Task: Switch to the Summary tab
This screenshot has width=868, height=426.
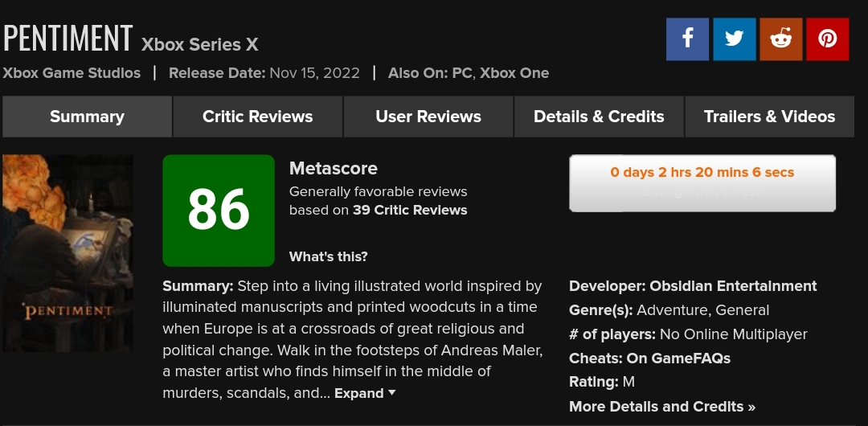Action: tap(87, 117)
